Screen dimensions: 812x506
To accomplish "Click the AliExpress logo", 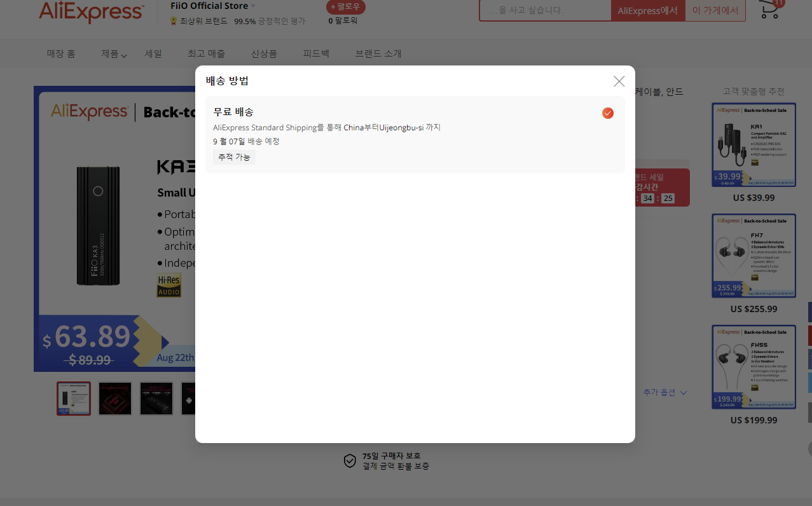I will point(91,11).
